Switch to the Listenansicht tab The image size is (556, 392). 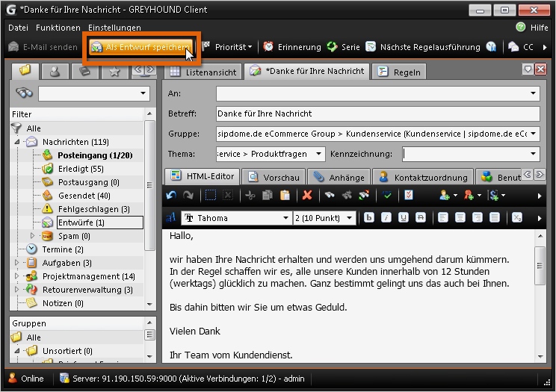tap(203, 72)
